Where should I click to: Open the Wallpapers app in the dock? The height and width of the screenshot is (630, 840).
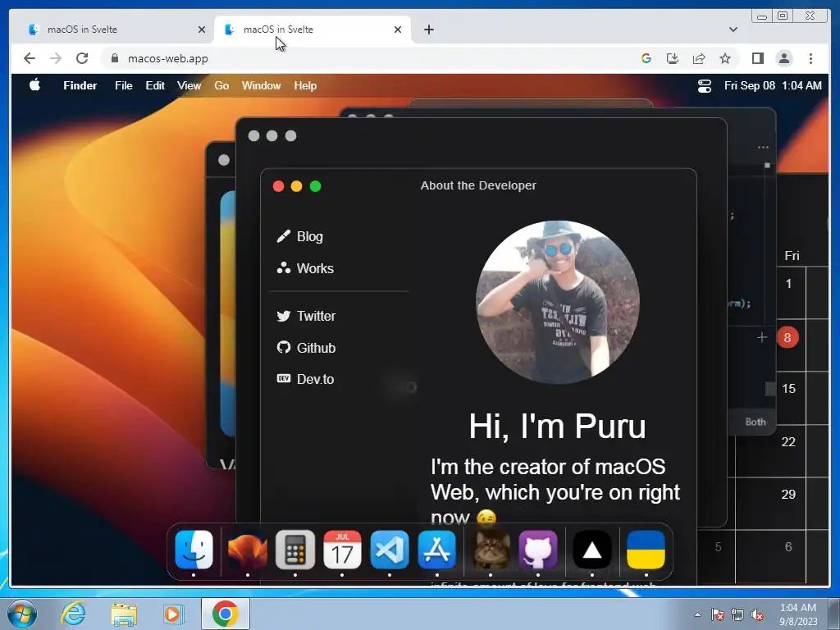248,550
